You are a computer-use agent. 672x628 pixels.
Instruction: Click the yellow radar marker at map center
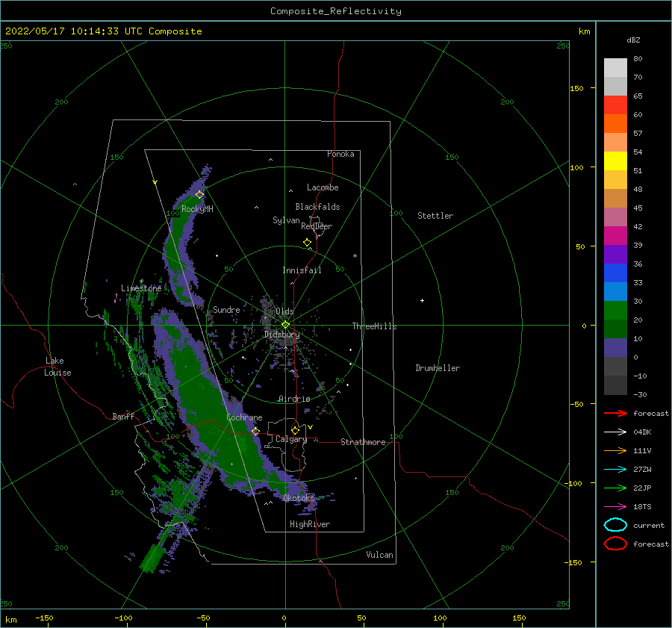coord(285,325)
